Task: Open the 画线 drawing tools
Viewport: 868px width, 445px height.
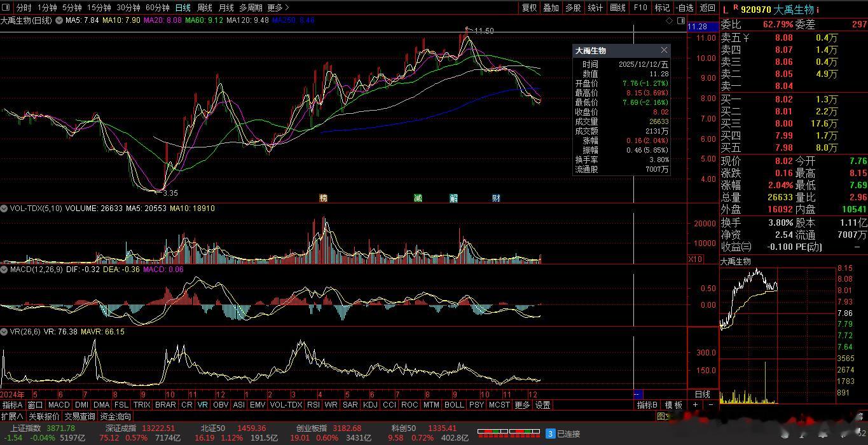Action: click(x=617, y=8)
